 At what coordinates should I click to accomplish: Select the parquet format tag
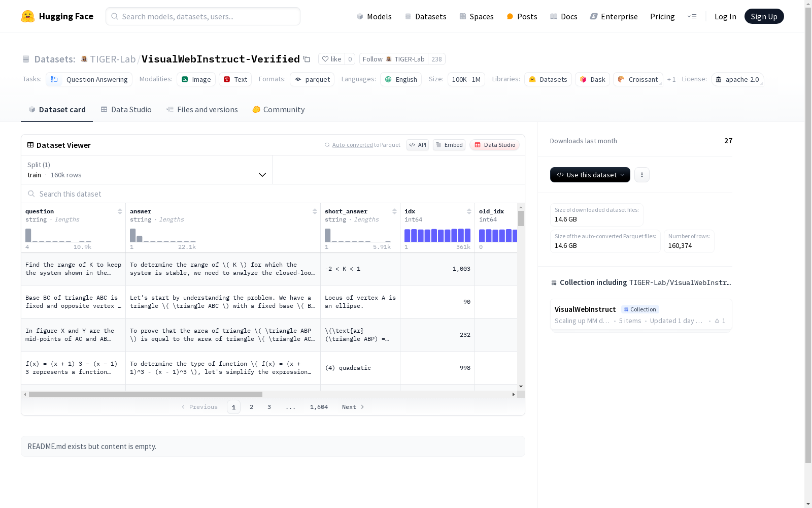[x=312, y=79]
